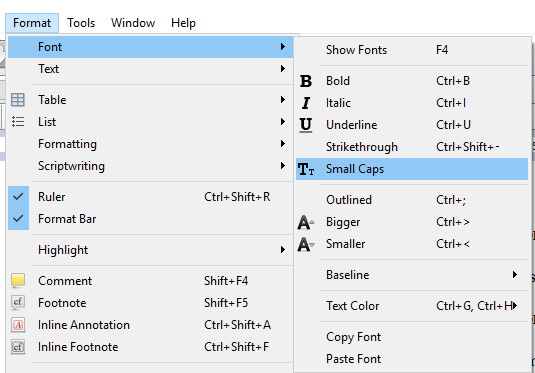This screenshot has width=535, height=373.
Task: Click the Bigger label
Action: tap(343, 222)
